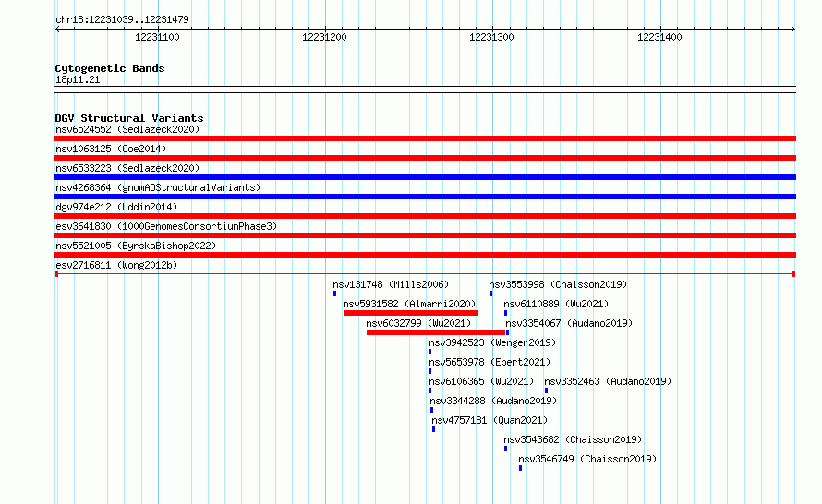Open nsv3546749 (Chaisson2019) label
Image resolution: width=822 pixels, height=504 pixels.
[587, 459]
